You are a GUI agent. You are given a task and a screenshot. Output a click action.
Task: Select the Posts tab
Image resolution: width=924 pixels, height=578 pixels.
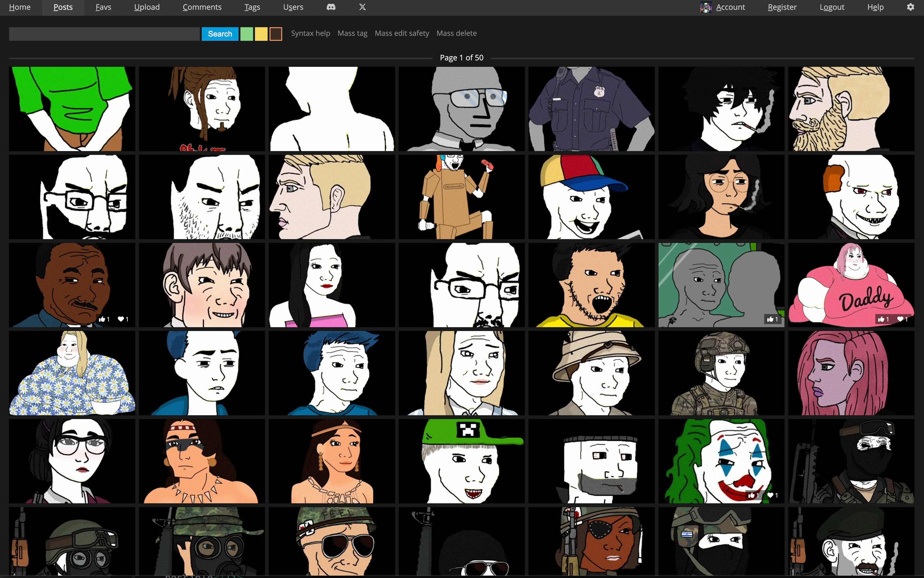tap(63, 7)
